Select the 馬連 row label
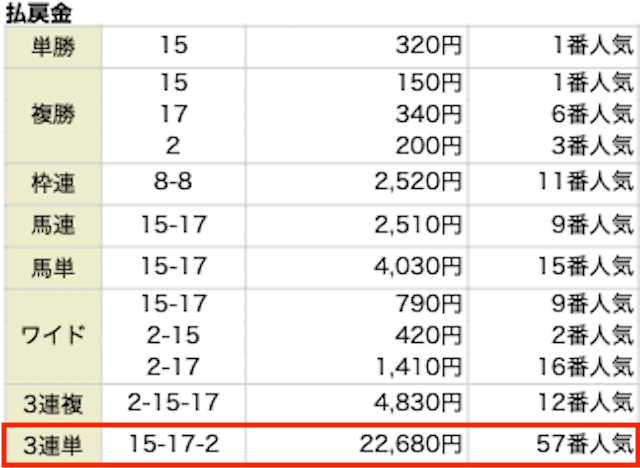Screen dimensions: 640x468 pos(53,226)
